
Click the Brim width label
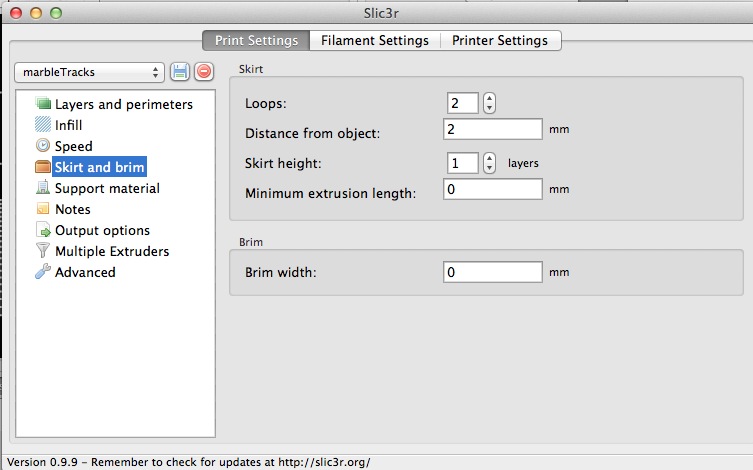[280, 272]
